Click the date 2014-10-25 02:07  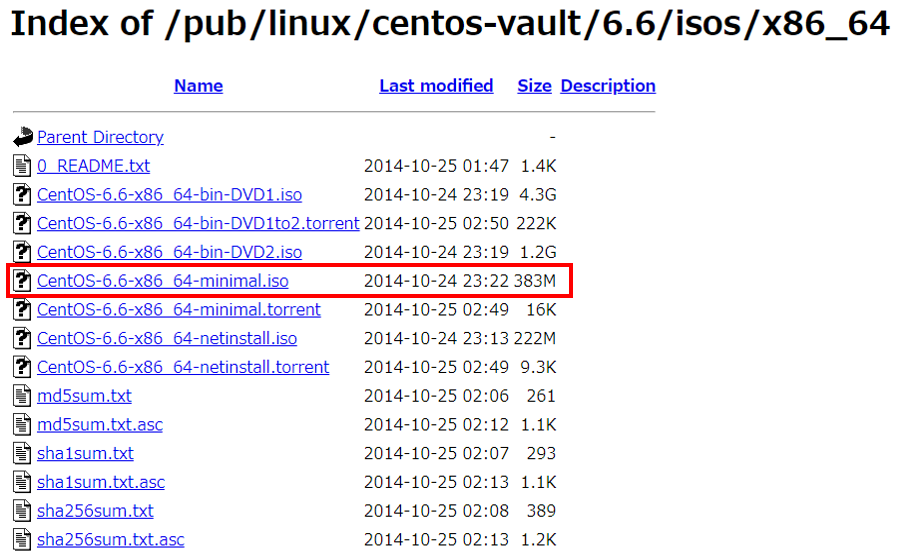pos(436,454)
